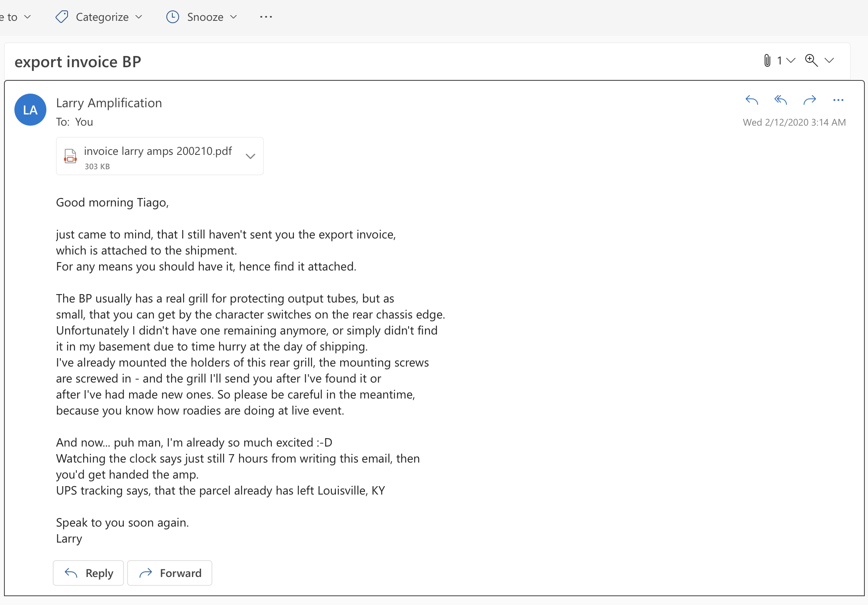Open more actions ellipsis in message header
868x605 pixels.
click(x=838, y=100)
